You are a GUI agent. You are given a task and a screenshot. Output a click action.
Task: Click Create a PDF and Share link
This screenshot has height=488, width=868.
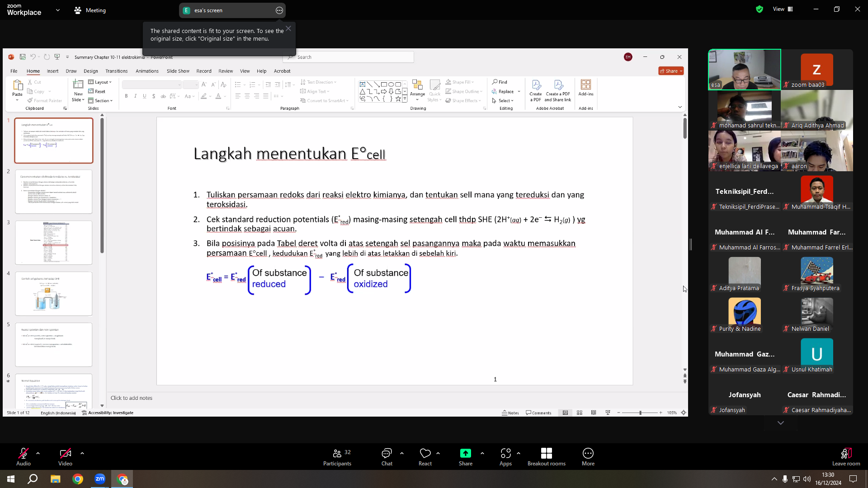click(558, 90)
